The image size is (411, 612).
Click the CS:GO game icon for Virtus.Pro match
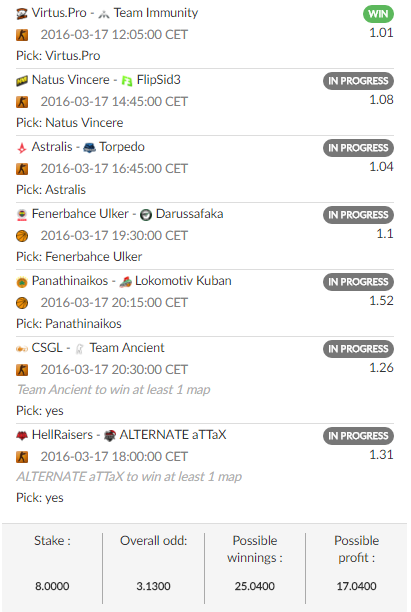(x=22, y=35)
